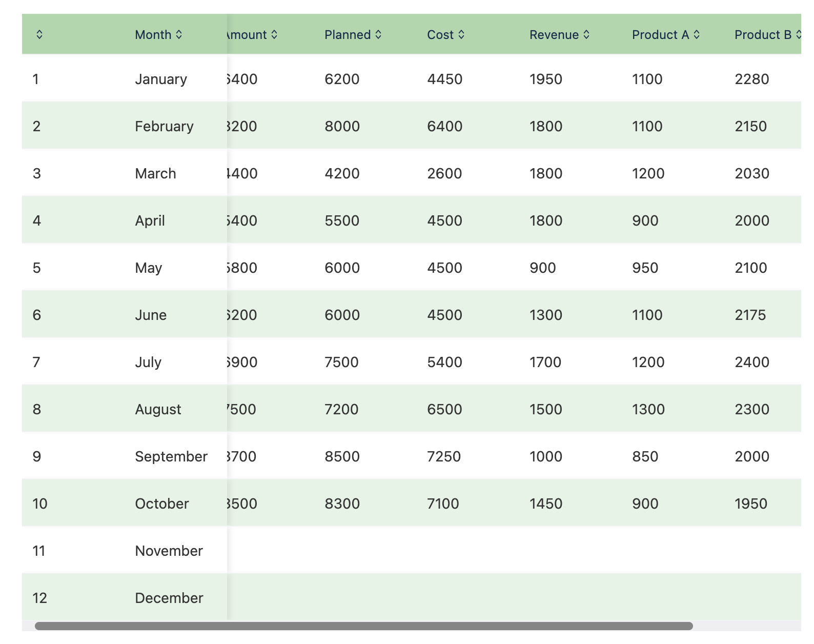Click the sort arrows beside Month header

pos(179,34)
